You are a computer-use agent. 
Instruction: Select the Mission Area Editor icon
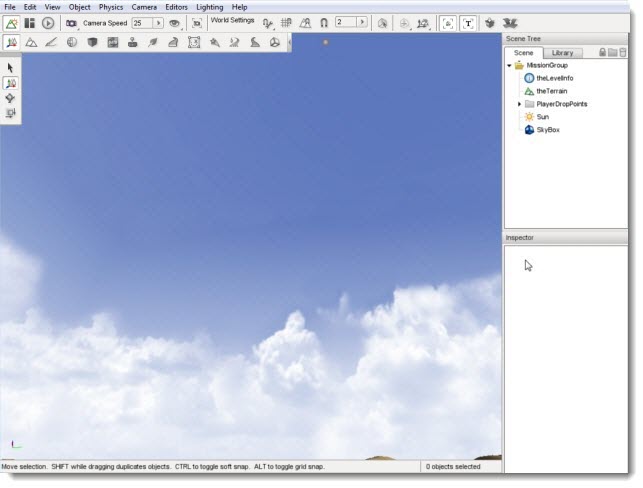point(194,42)
